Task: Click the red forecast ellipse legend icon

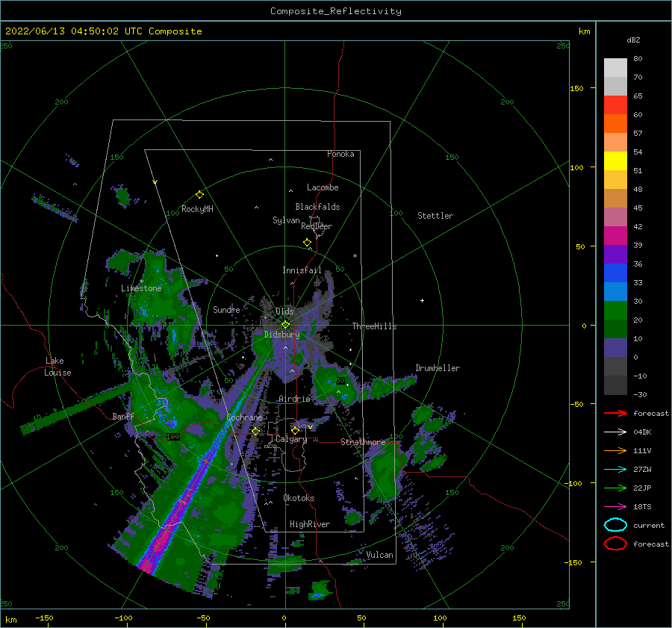Action: tap(615, 544)
